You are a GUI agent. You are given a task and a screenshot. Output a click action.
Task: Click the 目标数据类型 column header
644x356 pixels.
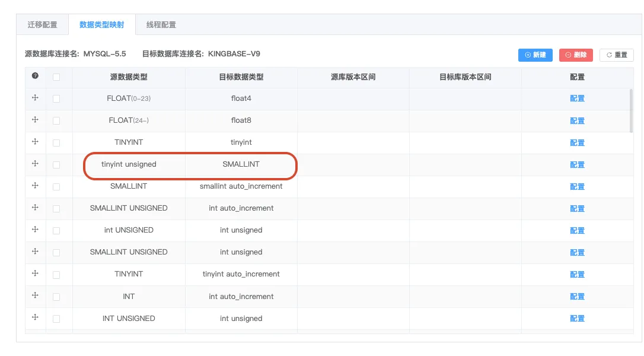point(241,77)
